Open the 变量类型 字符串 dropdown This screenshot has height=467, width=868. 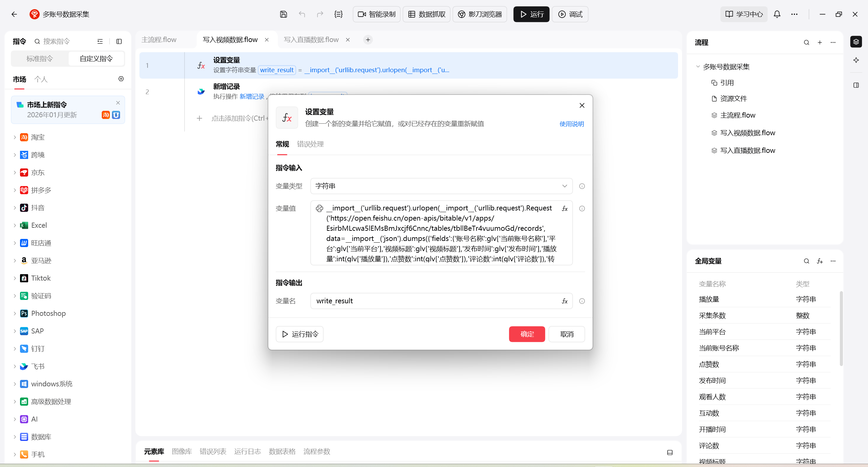click(441, 186)
